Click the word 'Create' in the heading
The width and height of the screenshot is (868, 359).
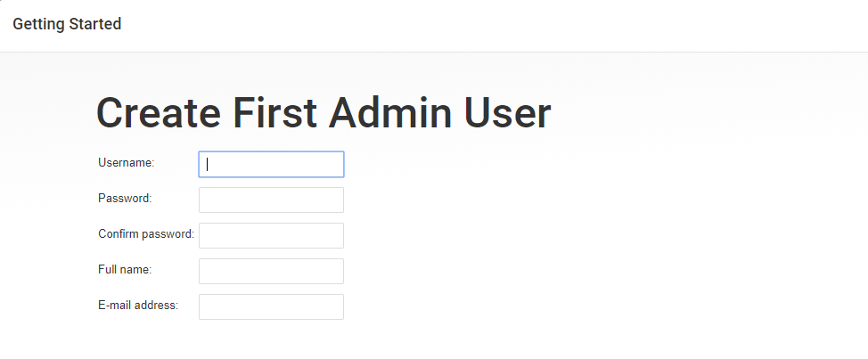tap(159, 114)
